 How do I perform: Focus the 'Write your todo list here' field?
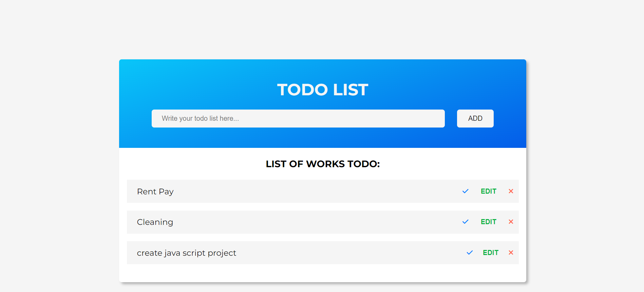point(298,118)
